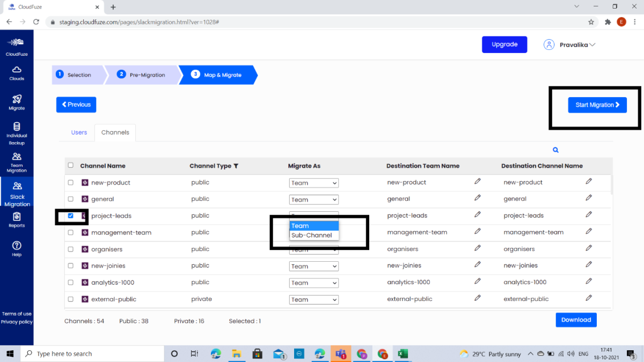Image resolution: width=644 pixels, height=362 pixels.
Task: Edit destination team name for management-team
Action: point(478,232)
